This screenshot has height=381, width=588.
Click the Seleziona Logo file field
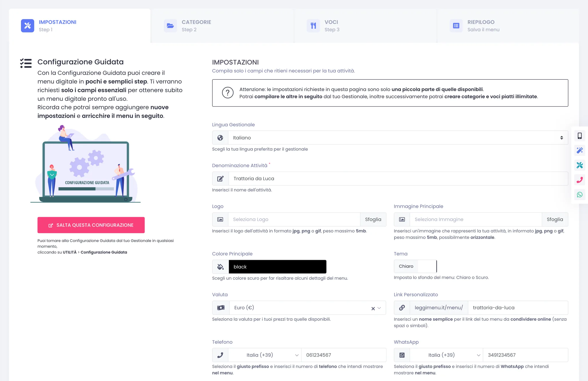click(x=294, y=219)
